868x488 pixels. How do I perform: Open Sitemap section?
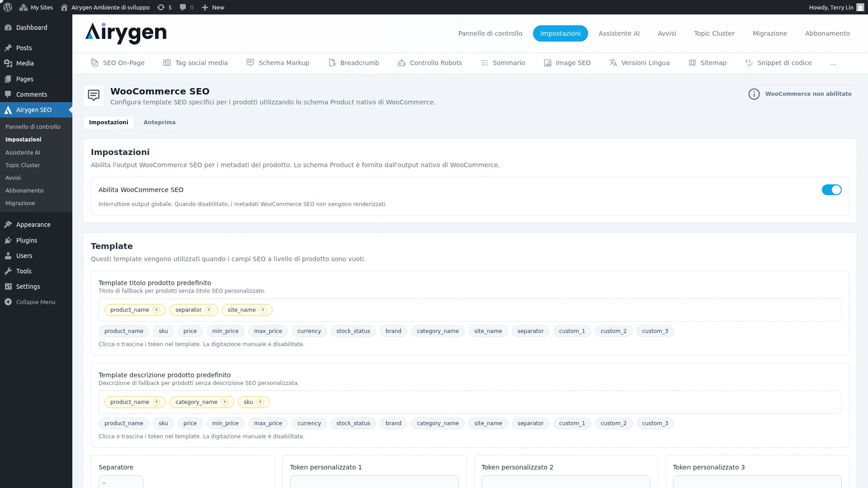[708, 63]
